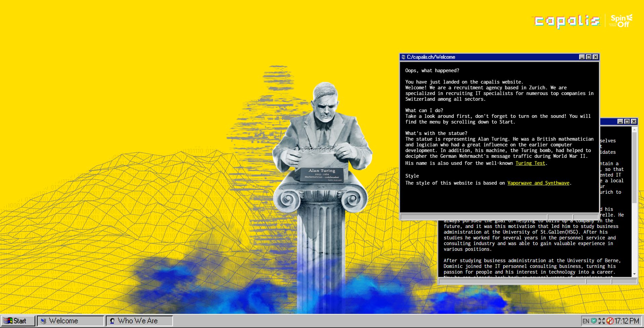Close the C:/capalis.ch/Welcome window
Image resolution: width=644 pixels, height=328 pixels.
pos(595,57)
